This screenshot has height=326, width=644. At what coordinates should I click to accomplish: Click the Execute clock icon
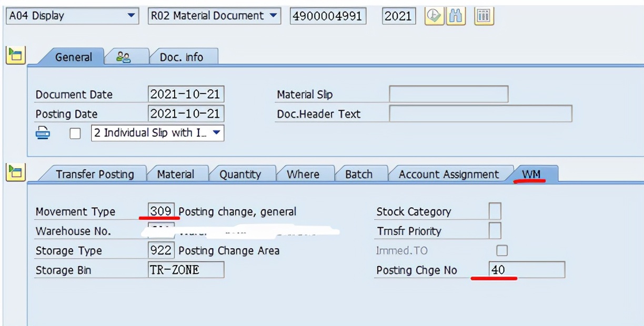point(434,16)
